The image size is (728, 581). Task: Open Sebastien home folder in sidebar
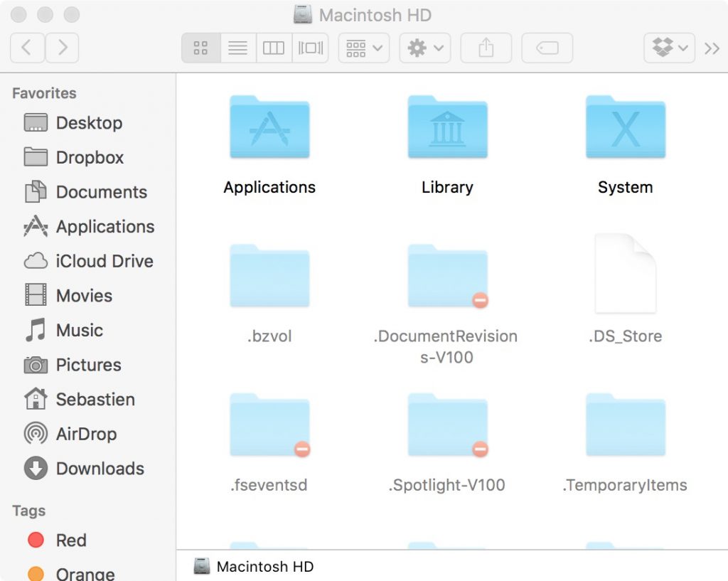pyautogui.click(x=88, y=400)
